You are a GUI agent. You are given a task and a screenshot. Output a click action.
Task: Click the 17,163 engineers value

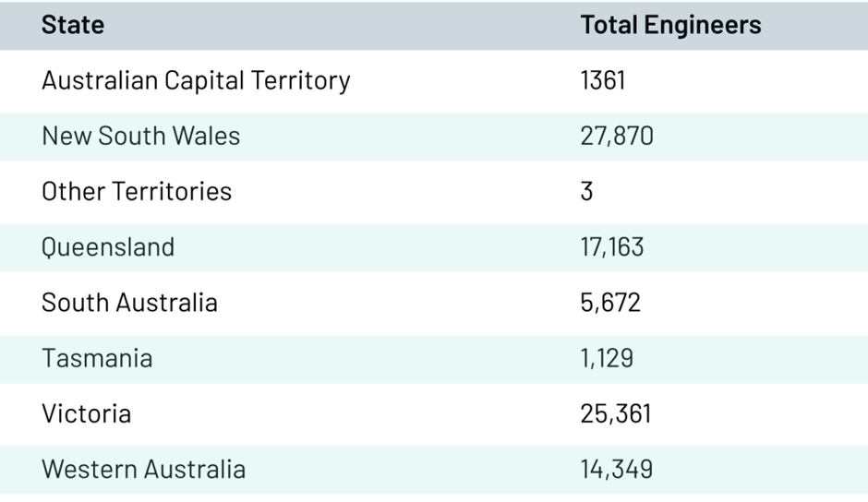pos(612,247)
